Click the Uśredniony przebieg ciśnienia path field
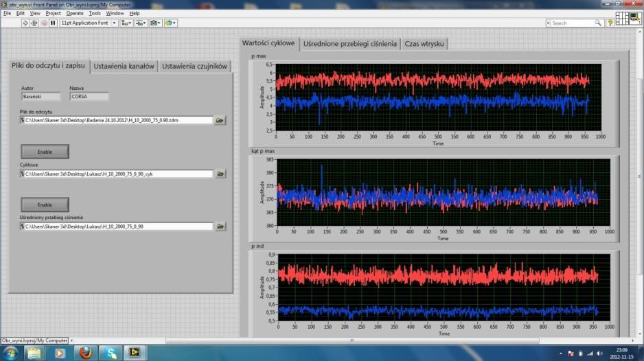The width and height of the screenshot is (644, 361). 116,226
